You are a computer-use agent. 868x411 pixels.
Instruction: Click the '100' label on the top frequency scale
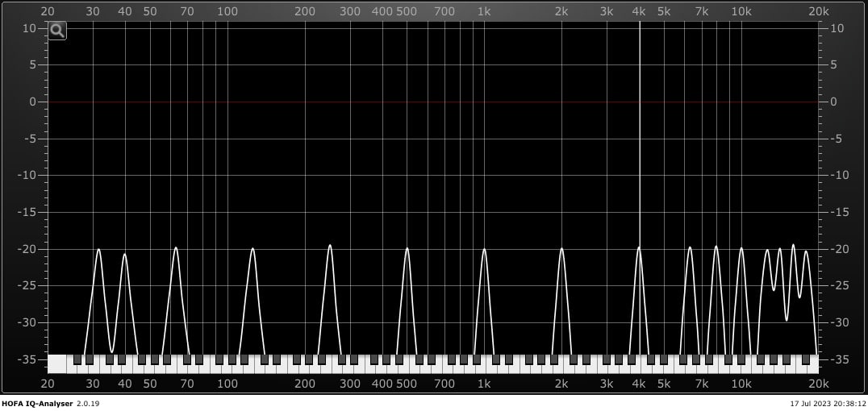tap(227, 11)
